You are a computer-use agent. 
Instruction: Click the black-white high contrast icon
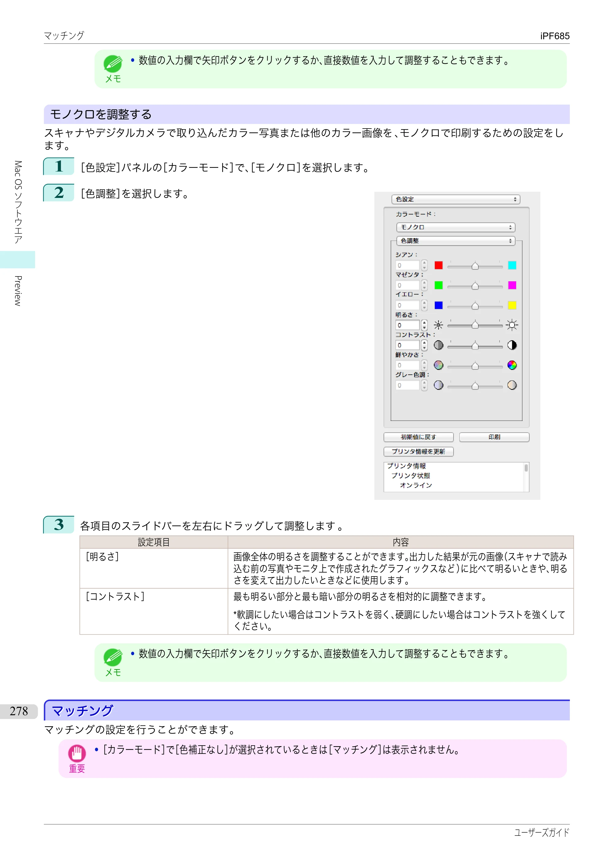point(512,345)
